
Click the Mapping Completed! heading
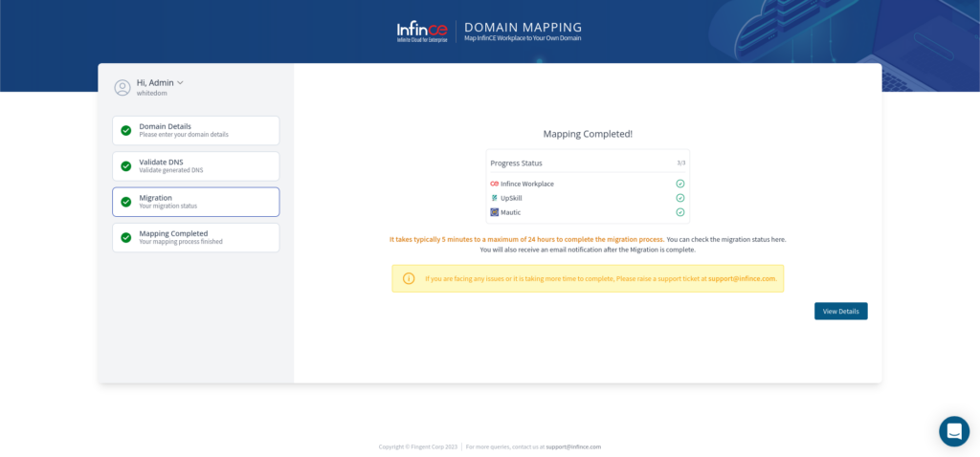pyautogui.click(x=588, y=134)
